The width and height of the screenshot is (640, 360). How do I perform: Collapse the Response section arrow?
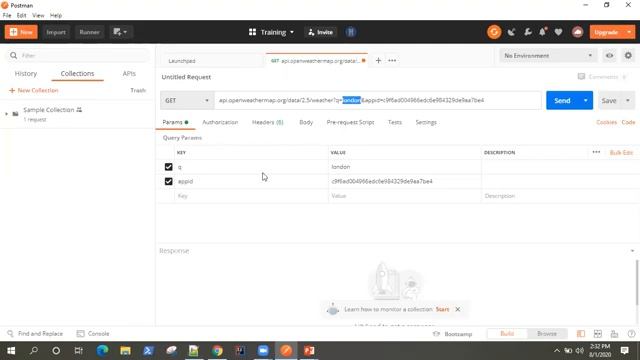tap(632, 251)
